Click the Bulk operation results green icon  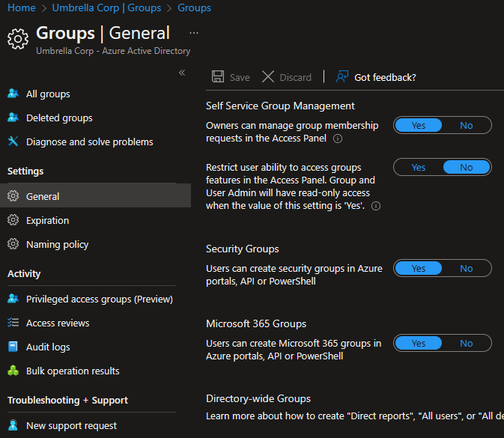point(13,371)
